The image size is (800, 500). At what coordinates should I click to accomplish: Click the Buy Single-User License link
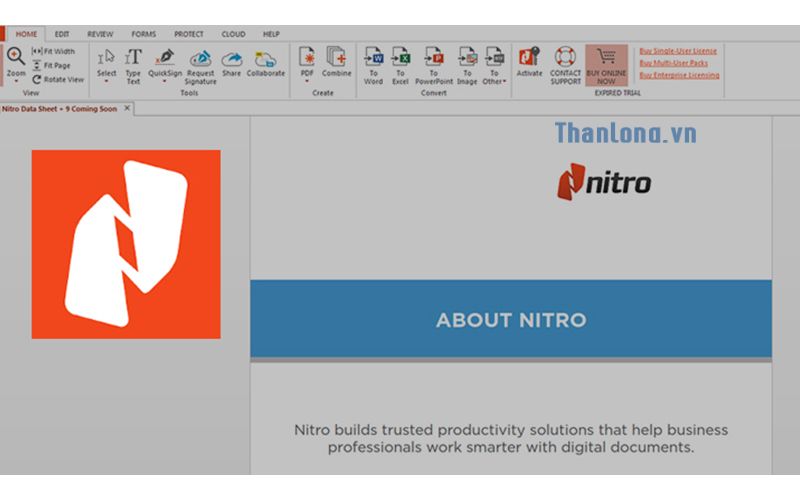[x=677, y=51]
